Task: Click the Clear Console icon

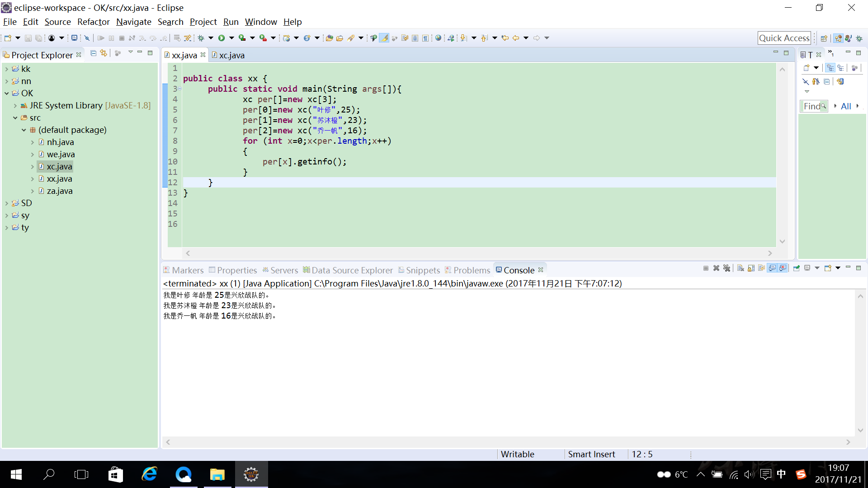Action: [741, 268]
